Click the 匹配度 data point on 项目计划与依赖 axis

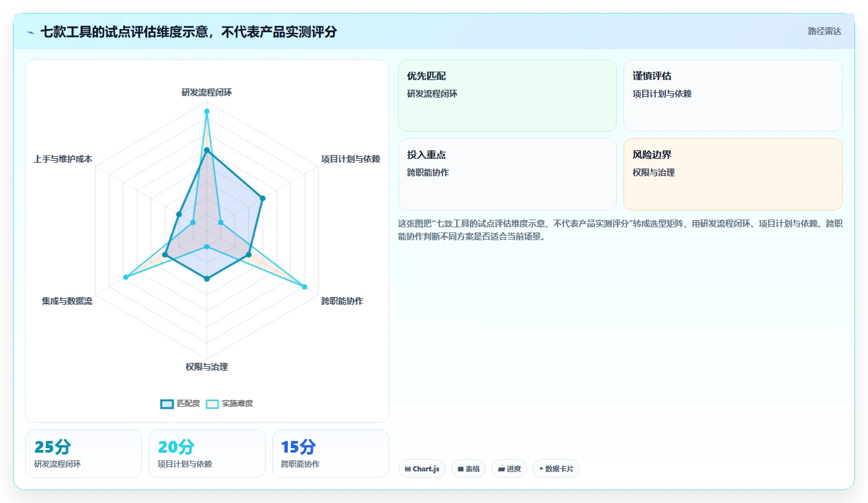point(263,198)
